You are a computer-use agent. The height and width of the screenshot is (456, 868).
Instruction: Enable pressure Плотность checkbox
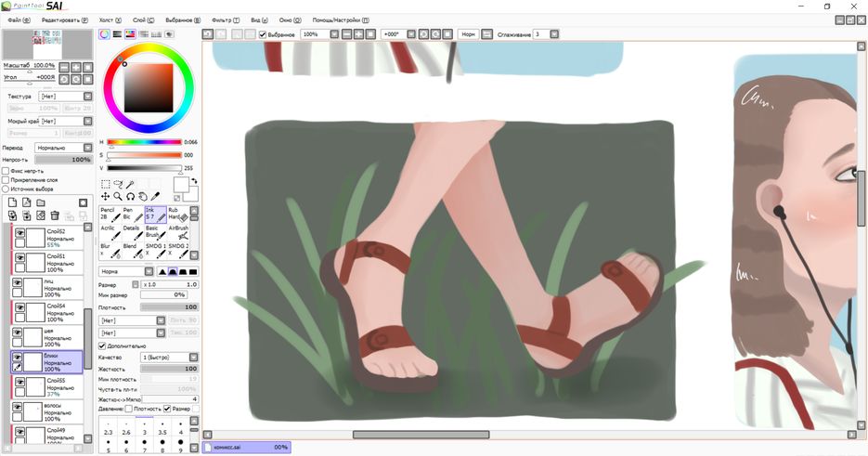pos(128,409)
